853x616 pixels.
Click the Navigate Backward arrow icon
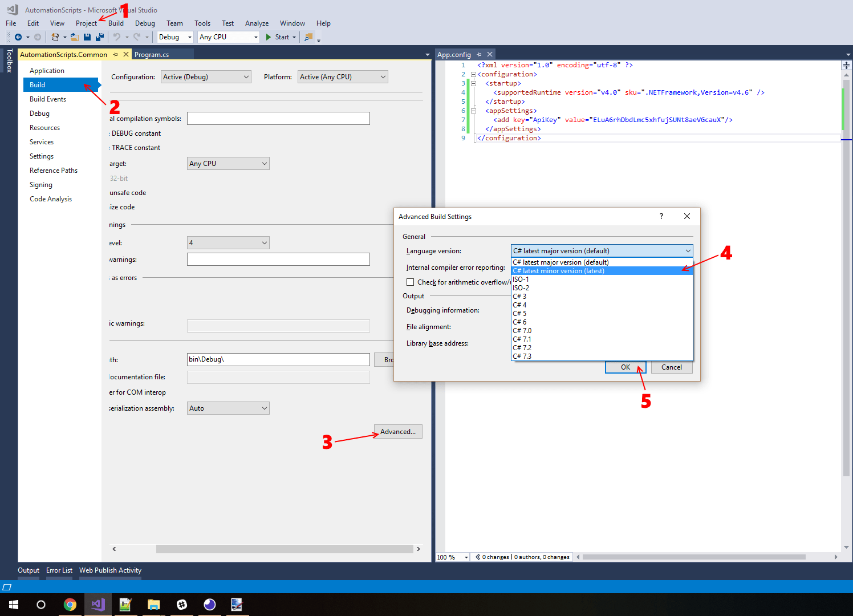pos(18,37)
